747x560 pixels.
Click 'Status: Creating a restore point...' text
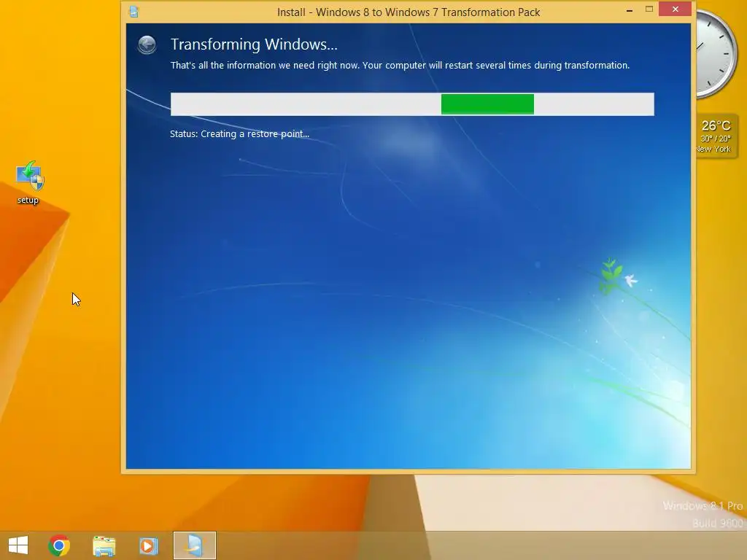click(239, 134)
